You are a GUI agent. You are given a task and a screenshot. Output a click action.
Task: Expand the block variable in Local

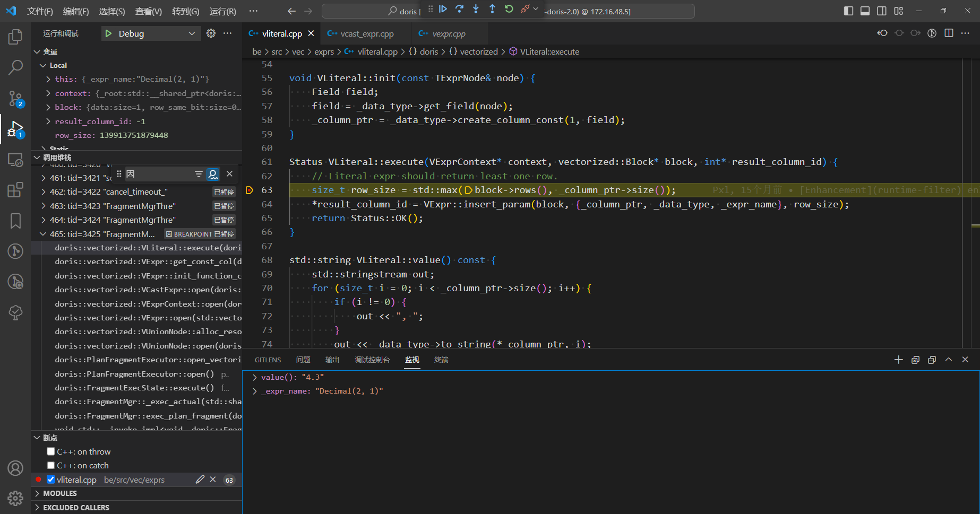click(48, 107)
